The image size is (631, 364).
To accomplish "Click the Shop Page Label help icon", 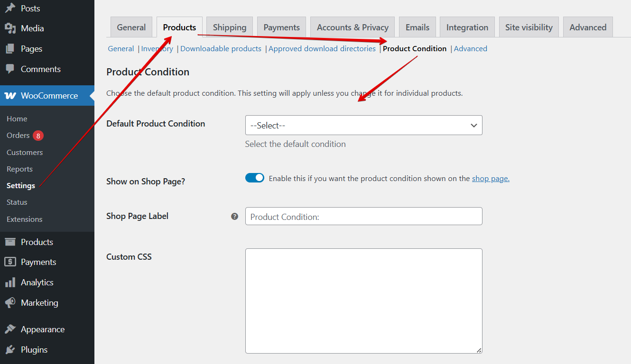I will pyautogui.click(x=234, y=216).
